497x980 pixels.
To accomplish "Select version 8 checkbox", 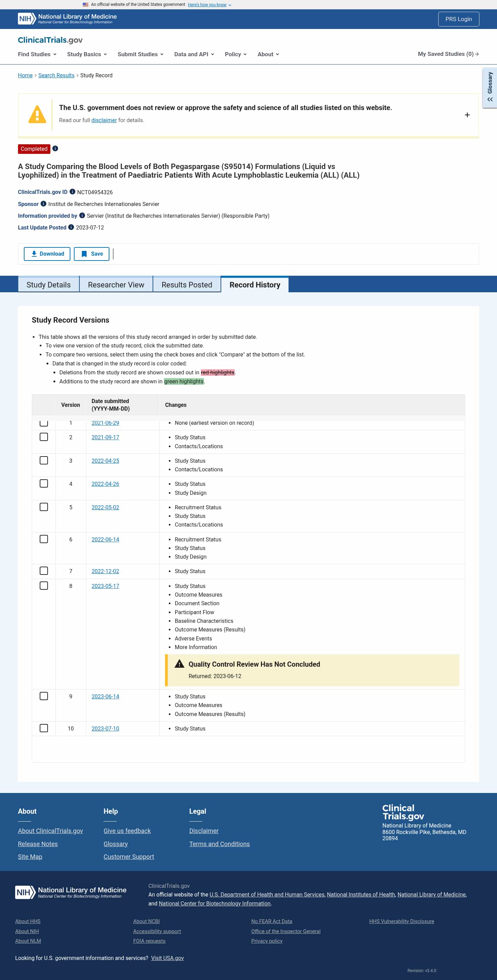I will (x=44, y=586).
